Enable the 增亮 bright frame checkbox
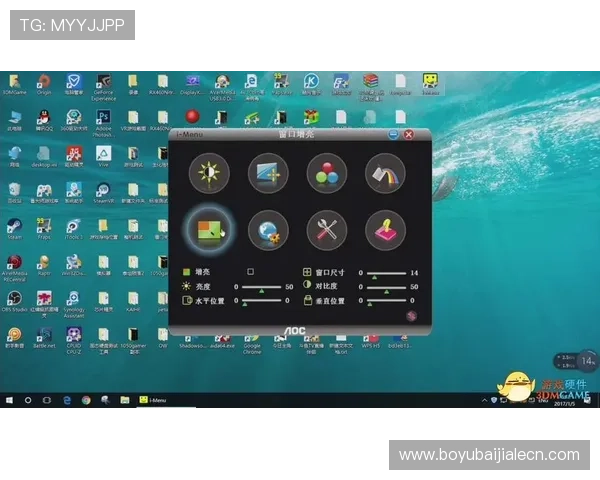The image size is (600, 480). point(251,272)
